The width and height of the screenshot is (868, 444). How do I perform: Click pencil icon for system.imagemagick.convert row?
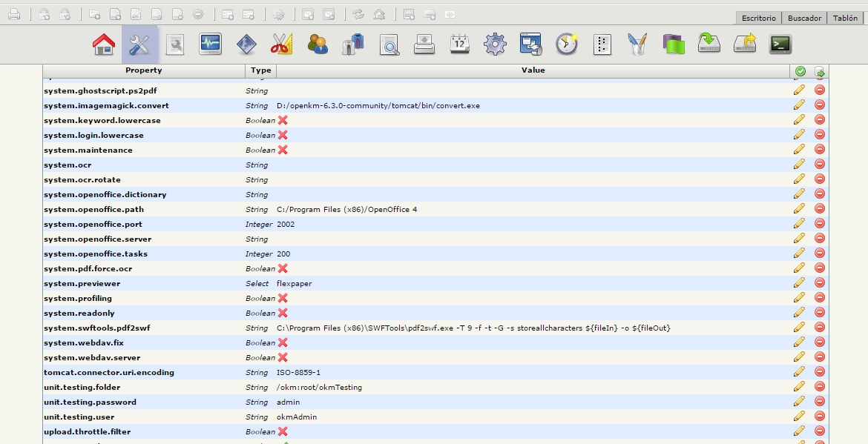[799, 105]
